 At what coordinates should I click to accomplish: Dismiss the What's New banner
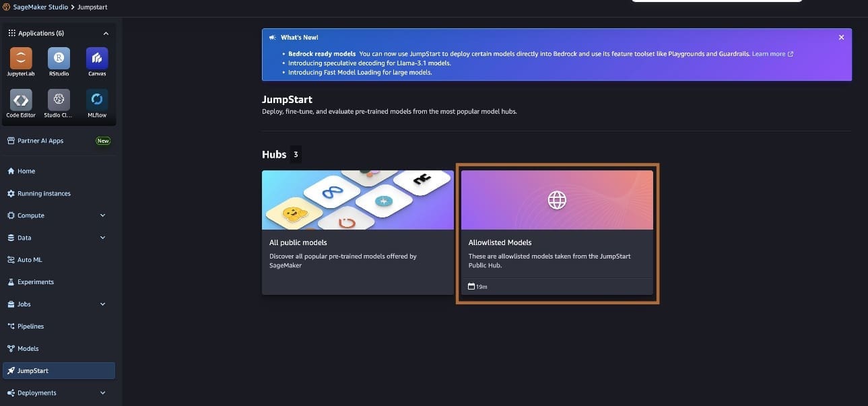(841, 38)
